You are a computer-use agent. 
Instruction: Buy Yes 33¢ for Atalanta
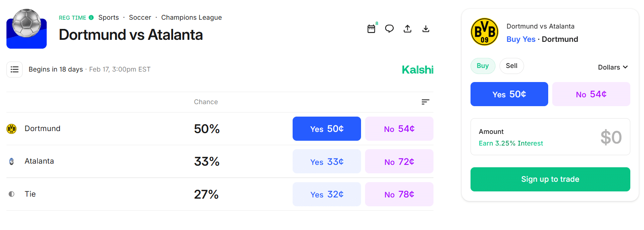(326, 162)
